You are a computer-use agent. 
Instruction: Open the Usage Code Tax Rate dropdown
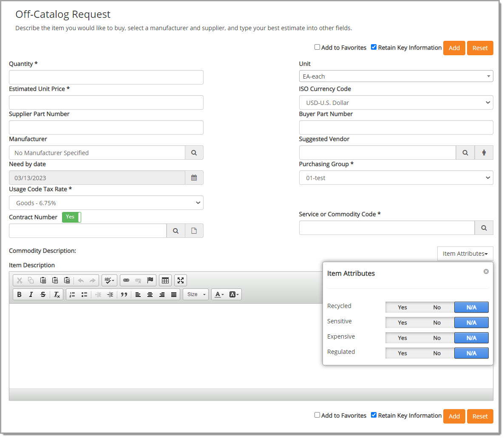click(106, 203)
